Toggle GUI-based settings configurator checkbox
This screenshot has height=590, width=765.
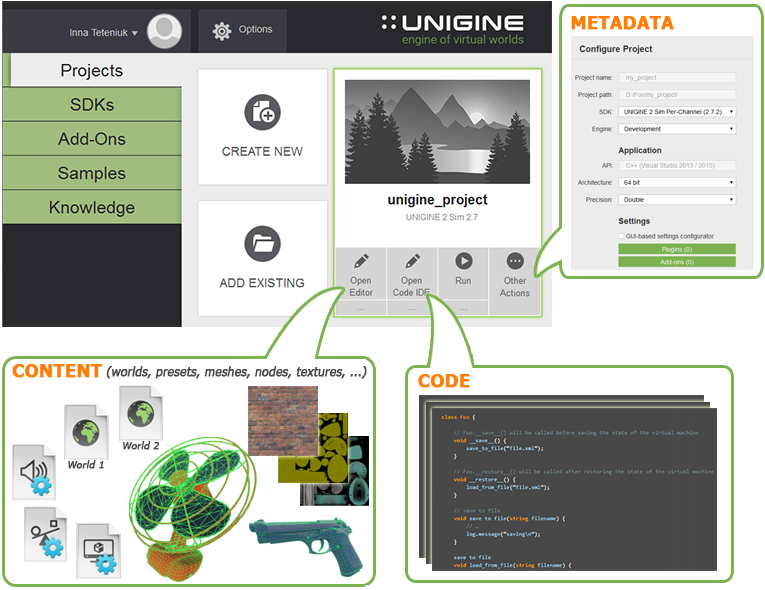(x=622, y=236)
